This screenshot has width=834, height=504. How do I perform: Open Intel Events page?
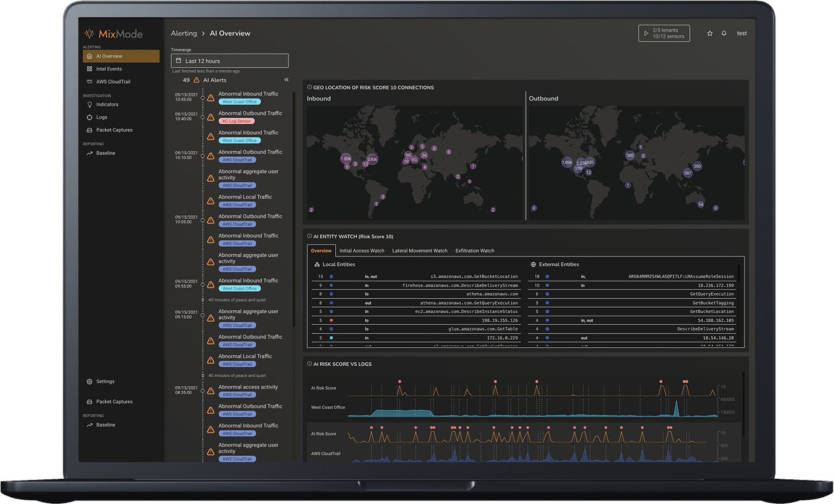pyautogui.click(x=109, y=69)
